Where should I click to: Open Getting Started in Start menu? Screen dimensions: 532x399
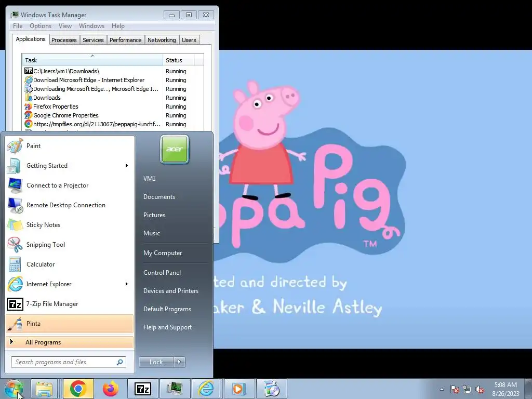point(70,166)
